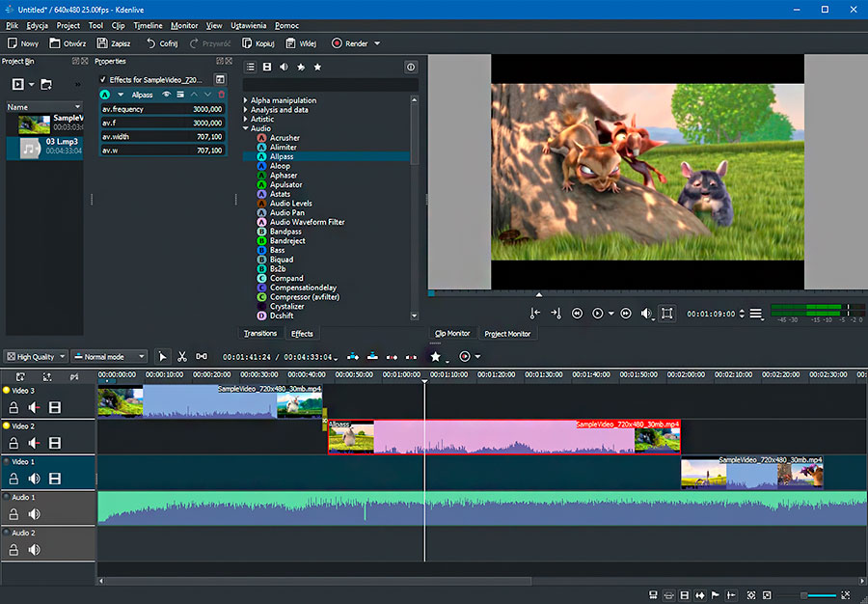Image resolution: width=868 pixels, height=604 pixels.
Task: Toggle Video 3 track effects indicator dot
Action: click(x=6, y=391)
